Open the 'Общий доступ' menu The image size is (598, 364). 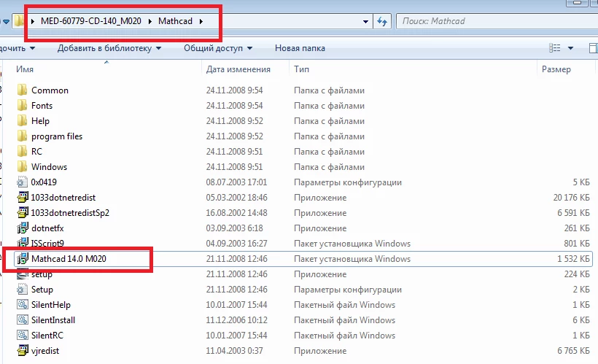pos(218,48)
